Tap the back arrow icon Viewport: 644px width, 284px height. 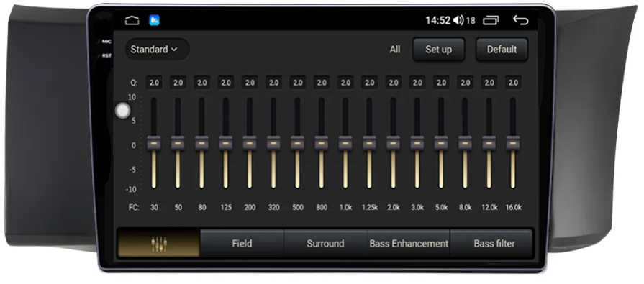click(520, 19)
